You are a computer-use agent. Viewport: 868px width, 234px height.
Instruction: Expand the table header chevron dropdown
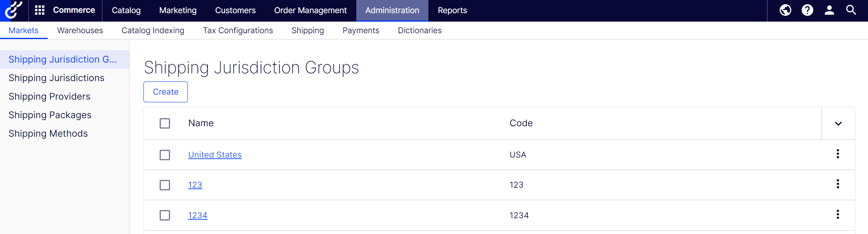tap(838, 124)
